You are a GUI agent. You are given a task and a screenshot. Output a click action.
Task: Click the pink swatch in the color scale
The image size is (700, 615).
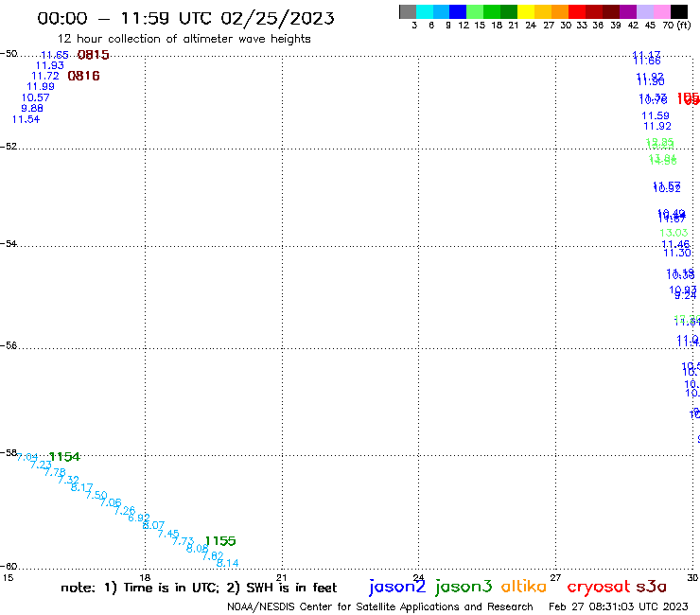[661, 11]
